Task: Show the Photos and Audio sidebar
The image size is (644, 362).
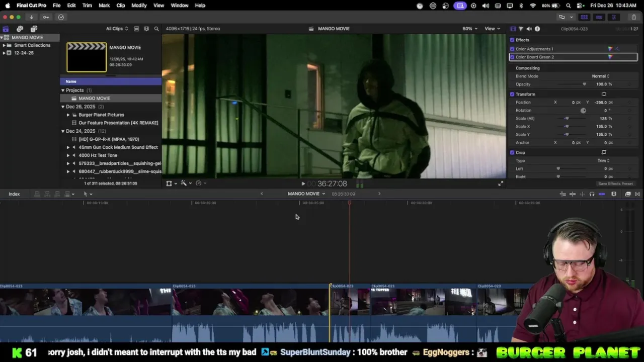Action: (20, 29)
